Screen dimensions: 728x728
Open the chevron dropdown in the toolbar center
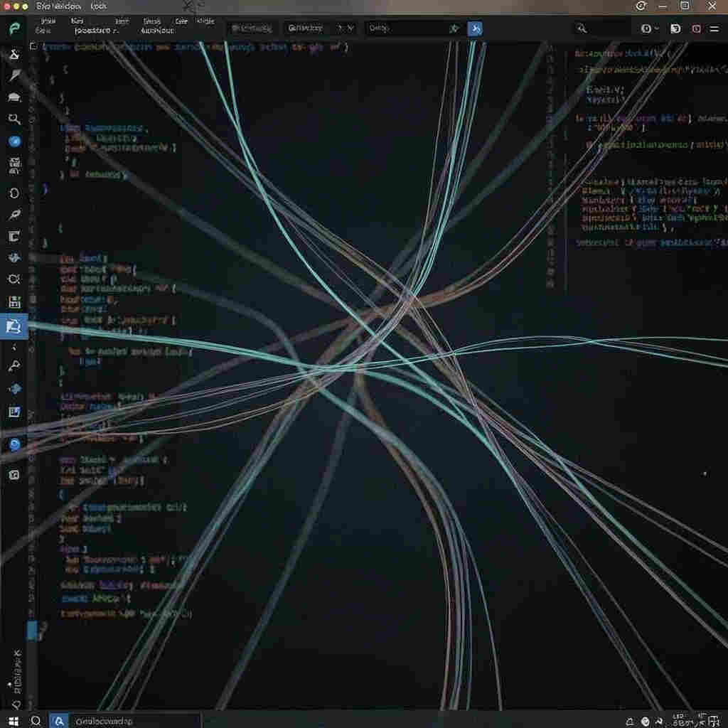350,28
